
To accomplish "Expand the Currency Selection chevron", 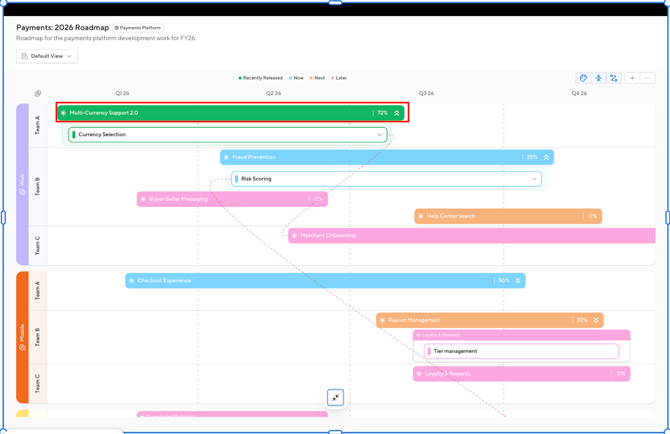I will (379, 135).
